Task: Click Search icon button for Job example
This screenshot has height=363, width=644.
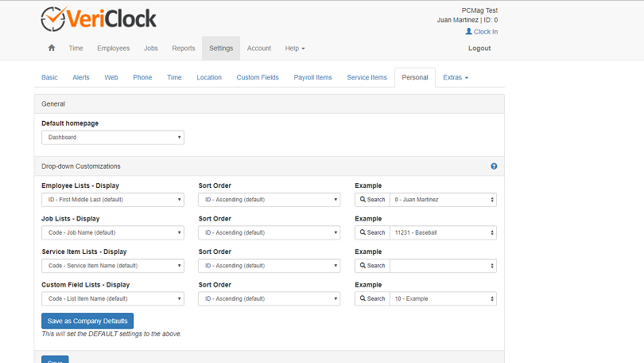Action: tap(372, 232)
